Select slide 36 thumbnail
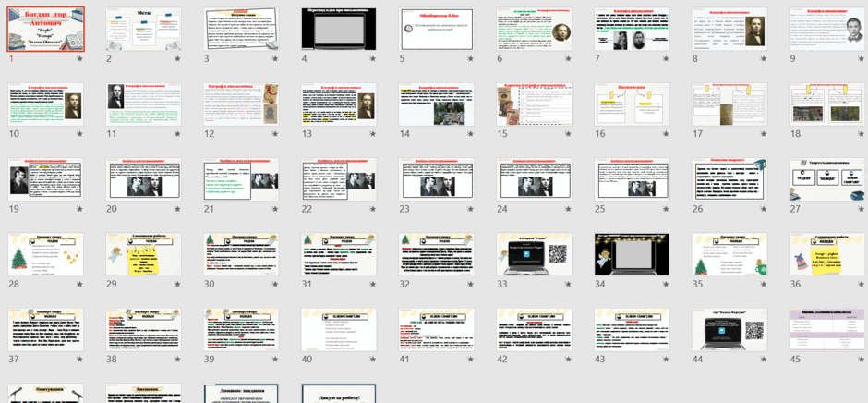Viewport: 868px width, 403px height. 827,254
